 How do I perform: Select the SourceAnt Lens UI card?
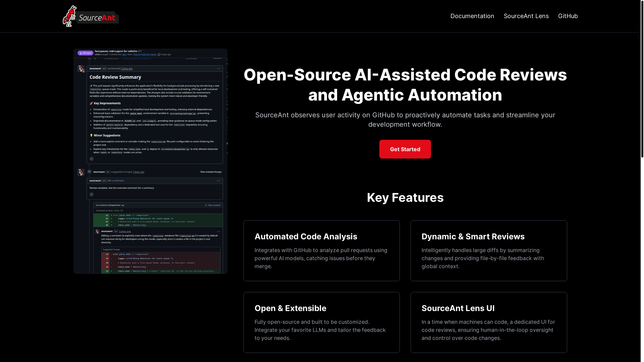[x=488, y=322]
